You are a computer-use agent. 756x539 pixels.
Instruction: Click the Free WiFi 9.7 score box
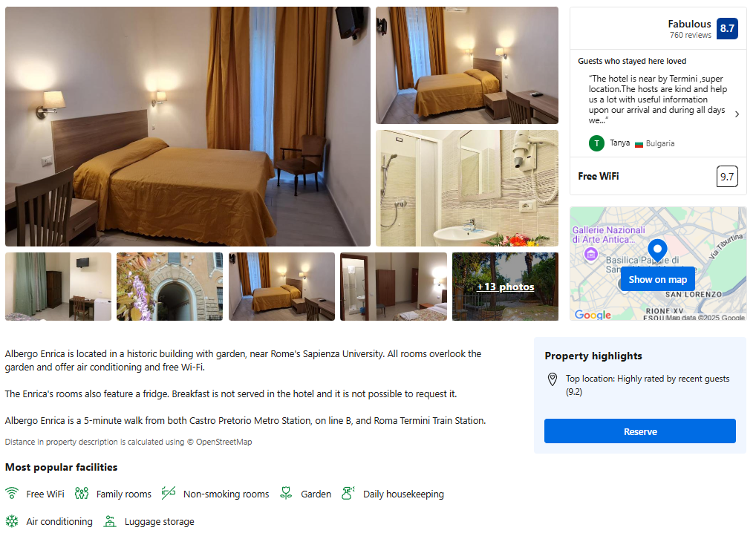click(727, 177)
